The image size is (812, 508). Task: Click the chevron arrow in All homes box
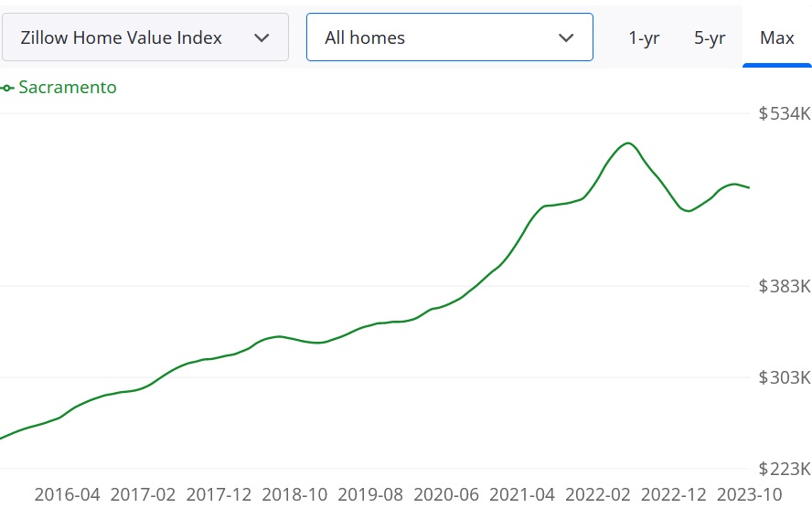coord(566,37)
